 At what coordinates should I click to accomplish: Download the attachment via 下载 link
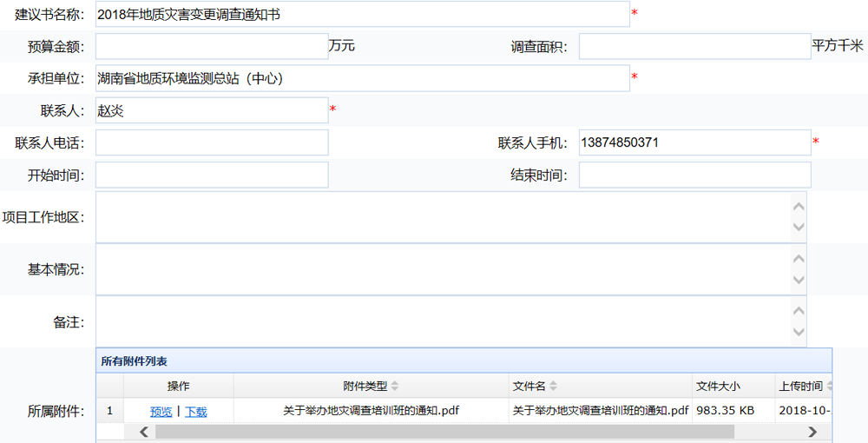(196, 412)
